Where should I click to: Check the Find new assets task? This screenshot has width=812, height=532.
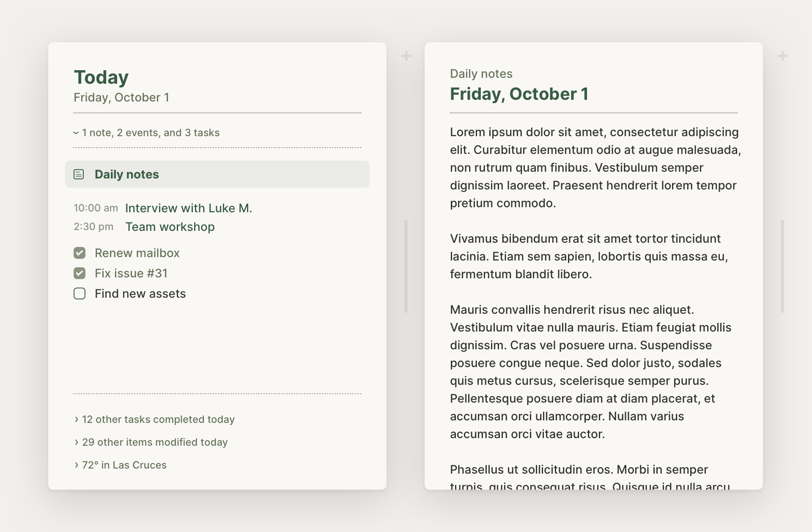click(x=80, y=293)
